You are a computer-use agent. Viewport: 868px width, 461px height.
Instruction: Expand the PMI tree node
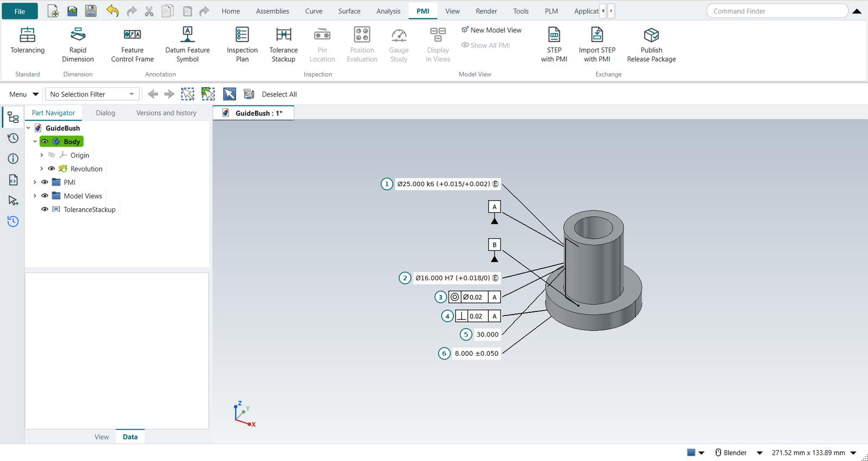click(35, 182)
